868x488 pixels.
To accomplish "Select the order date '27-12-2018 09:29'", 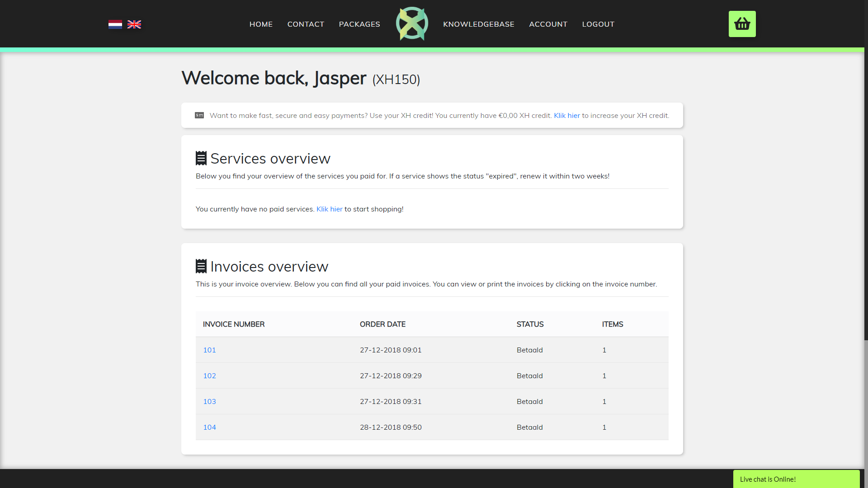I will pos(391,375).
